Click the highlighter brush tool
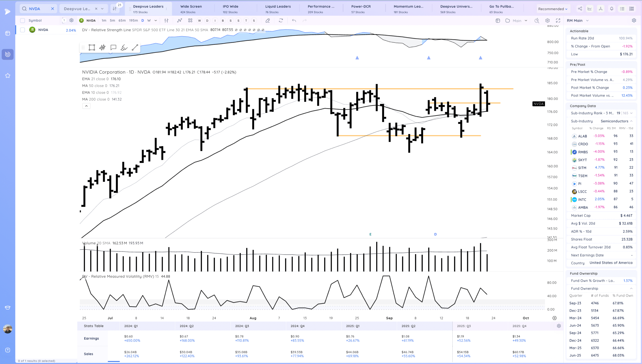Viewport: 642px width, 364px height. point(124,48)
